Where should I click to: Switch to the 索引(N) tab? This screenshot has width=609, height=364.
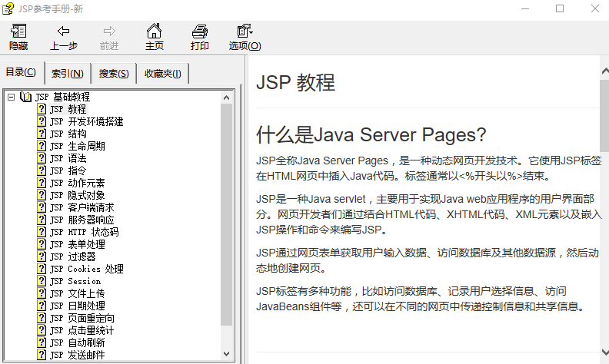(68, 74)
